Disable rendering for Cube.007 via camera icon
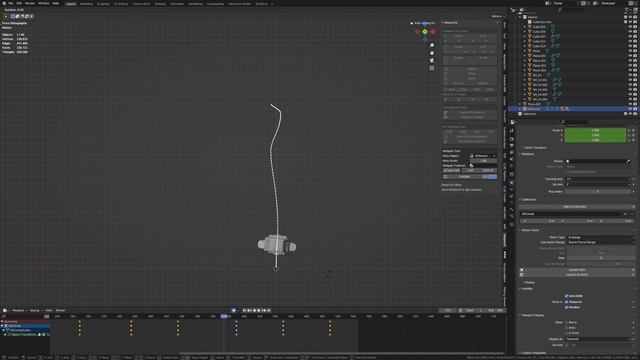640x360 pixels. pyautogui.click(x=635, y=36)
